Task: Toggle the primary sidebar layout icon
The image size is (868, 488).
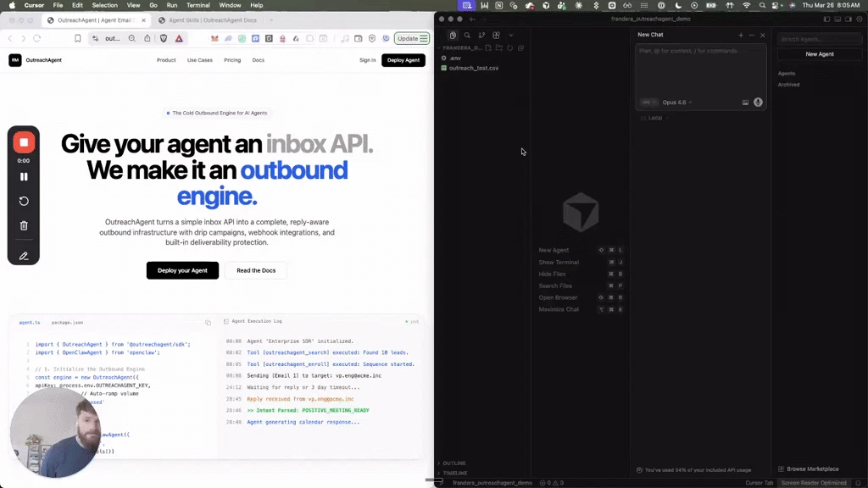Action: pos(826,19)
